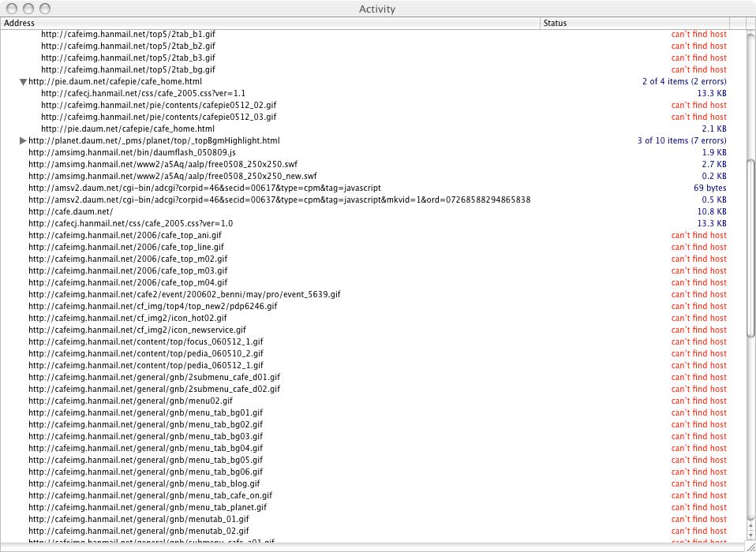Click the '69 bytes' status value
Viewport: 756px width, 552px height.
pyautogui.click(x=709, y=188)
